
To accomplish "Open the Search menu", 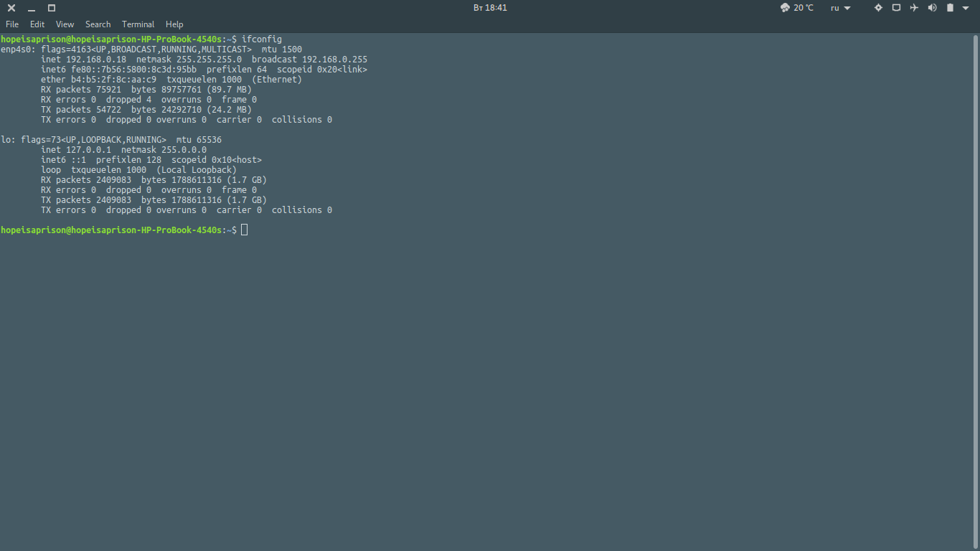I will [98, 24].
